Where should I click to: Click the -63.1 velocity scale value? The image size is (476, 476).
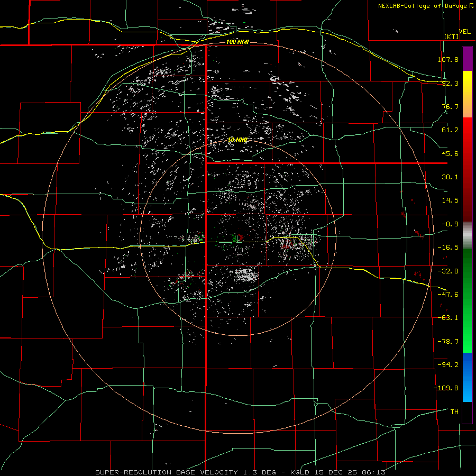[448, 318]
